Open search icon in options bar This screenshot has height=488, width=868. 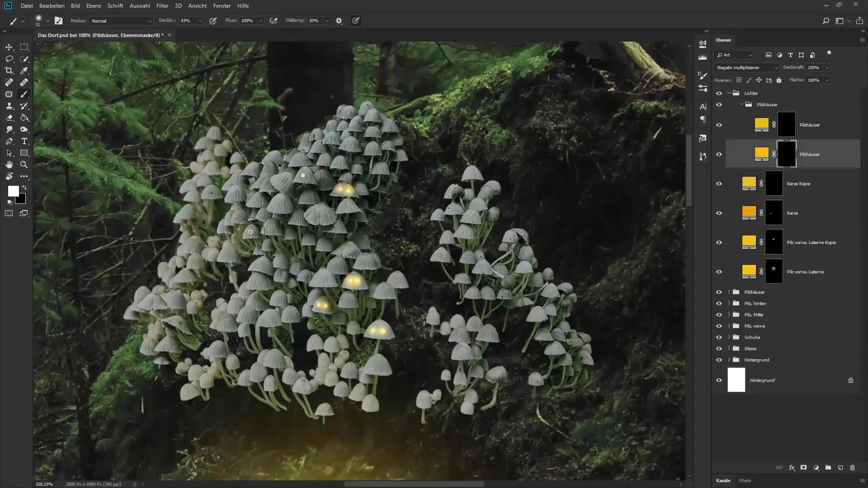coord(826,21)
